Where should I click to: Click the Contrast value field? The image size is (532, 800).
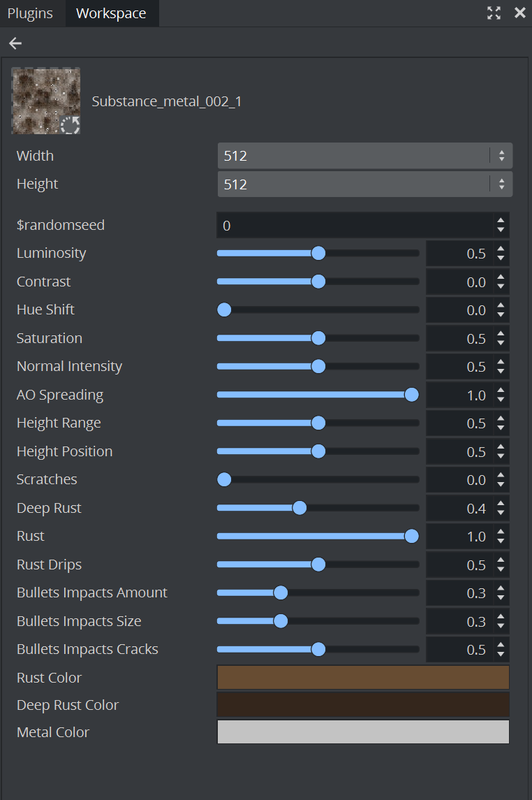click(x=458, y=282)
